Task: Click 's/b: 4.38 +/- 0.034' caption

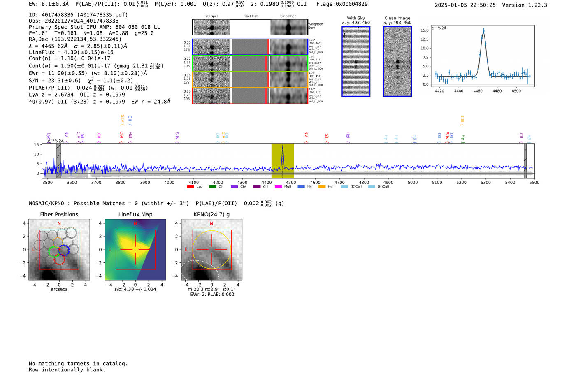Action: click(x=135, y=289)
